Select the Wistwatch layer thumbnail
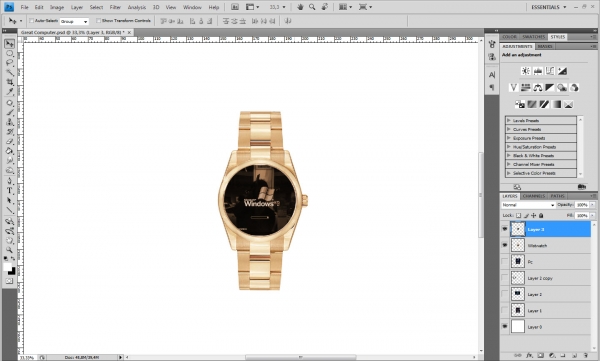The height and width of the screenshot is (361, 600). [518, 245]
